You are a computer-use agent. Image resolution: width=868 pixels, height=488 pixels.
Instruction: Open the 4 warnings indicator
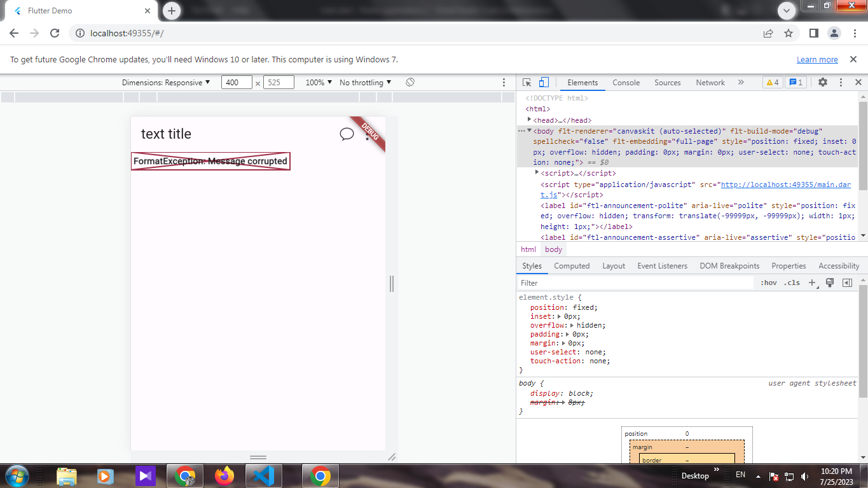tap(772, 83)
